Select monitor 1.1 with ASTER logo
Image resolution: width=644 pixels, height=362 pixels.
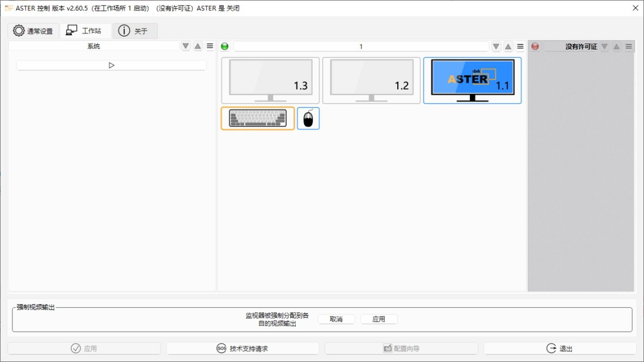(x=472, y=81)
